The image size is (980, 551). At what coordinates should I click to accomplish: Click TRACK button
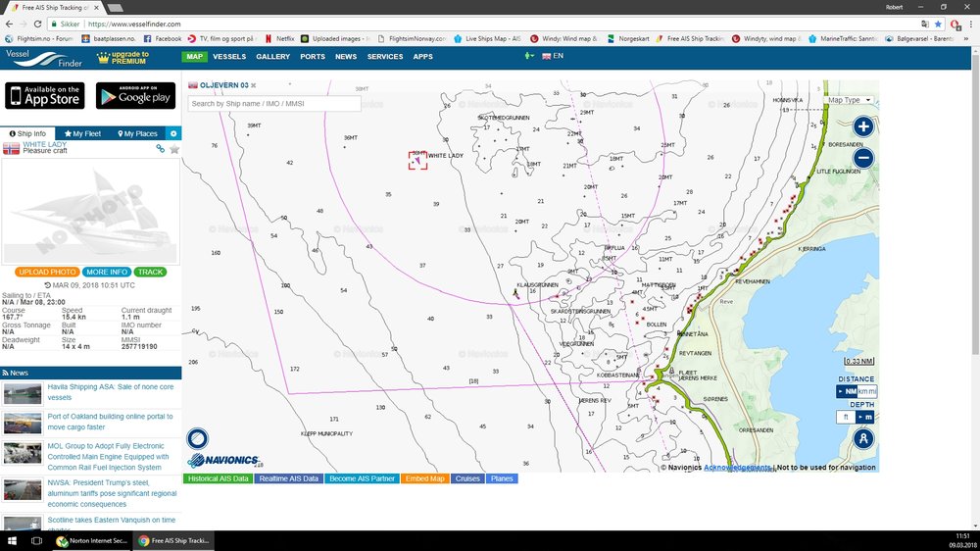coord(150,272)
